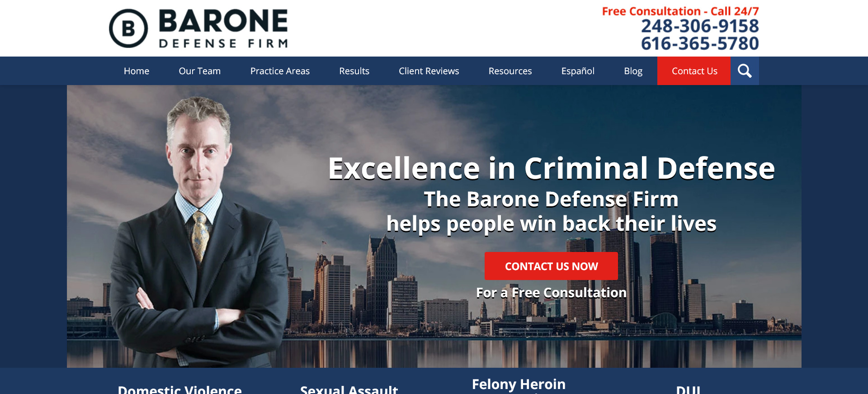Switch to the Español version
This screenshot has height=394, width=868.
point(578,71)
